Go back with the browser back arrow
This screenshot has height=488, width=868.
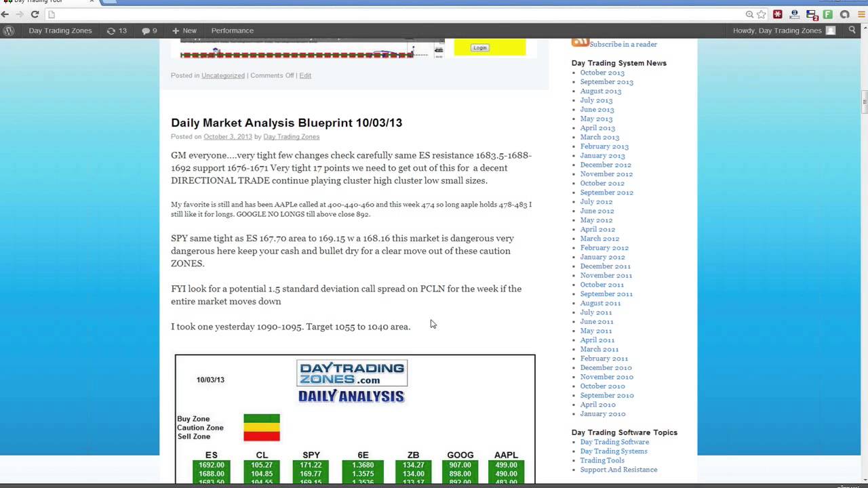tap(5, 14)
